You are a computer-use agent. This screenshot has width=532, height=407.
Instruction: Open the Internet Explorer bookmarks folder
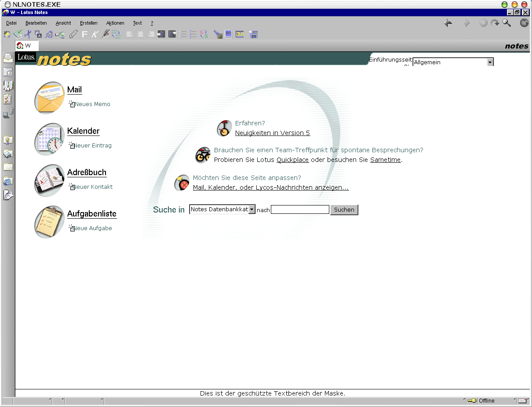coord(8,181)
